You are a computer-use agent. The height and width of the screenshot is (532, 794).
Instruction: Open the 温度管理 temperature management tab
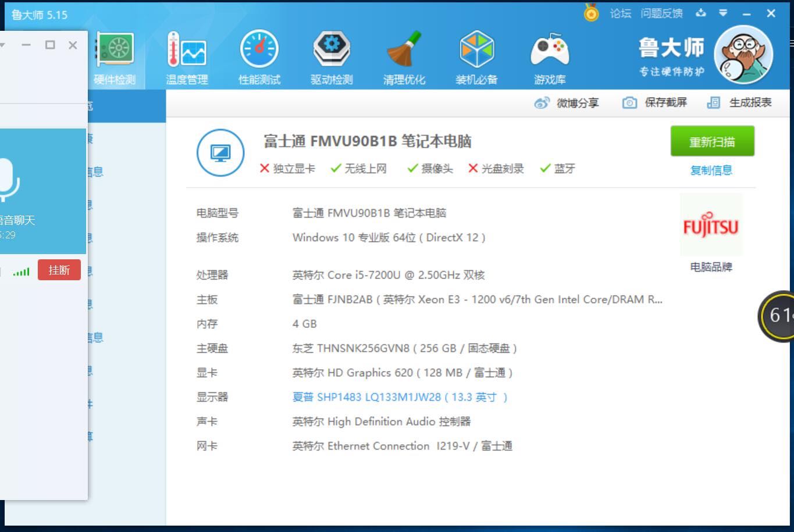(x=187, y=59)
